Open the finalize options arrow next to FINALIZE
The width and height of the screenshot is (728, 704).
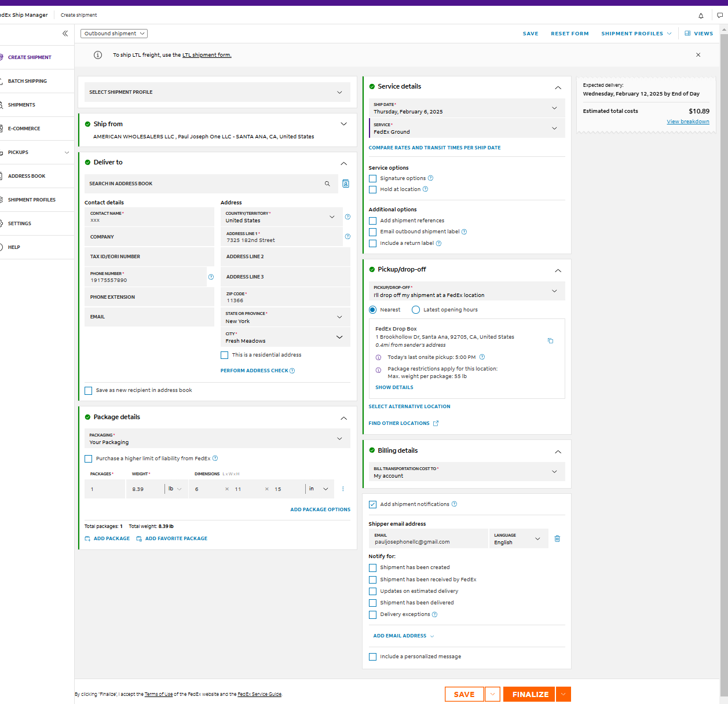click(564, 694)
